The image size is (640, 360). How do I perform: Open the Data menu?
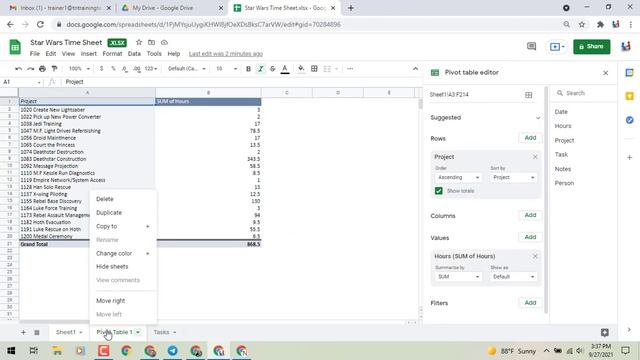(x=134, y=54)
